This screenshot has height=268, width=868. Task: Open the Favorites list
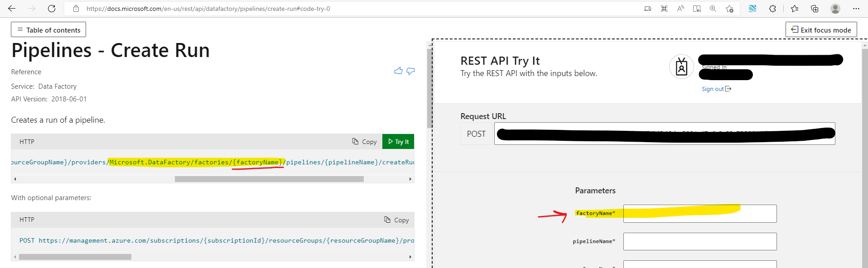point(795,9)
